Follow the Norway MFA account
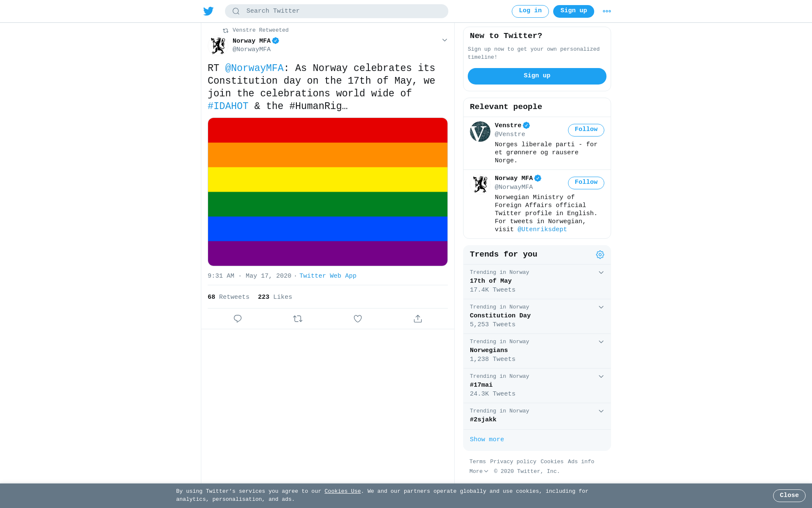The height and width of the screenshot is (508, 812). tap(586, 183)
